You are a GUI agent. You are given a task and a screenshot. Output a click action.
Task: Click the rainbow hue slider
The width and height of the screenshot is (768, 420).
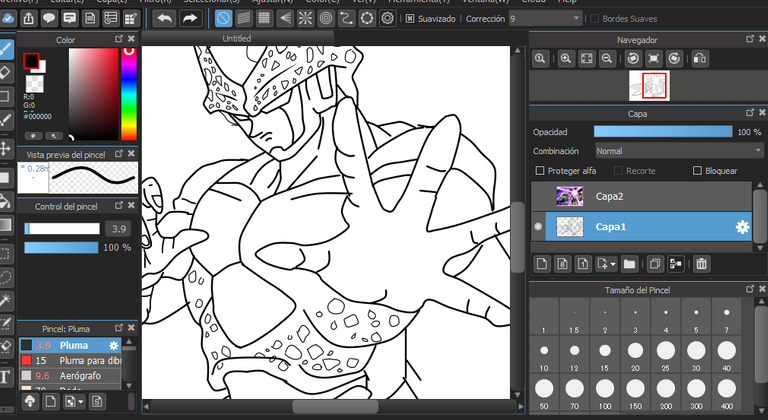tap(129, 94)
